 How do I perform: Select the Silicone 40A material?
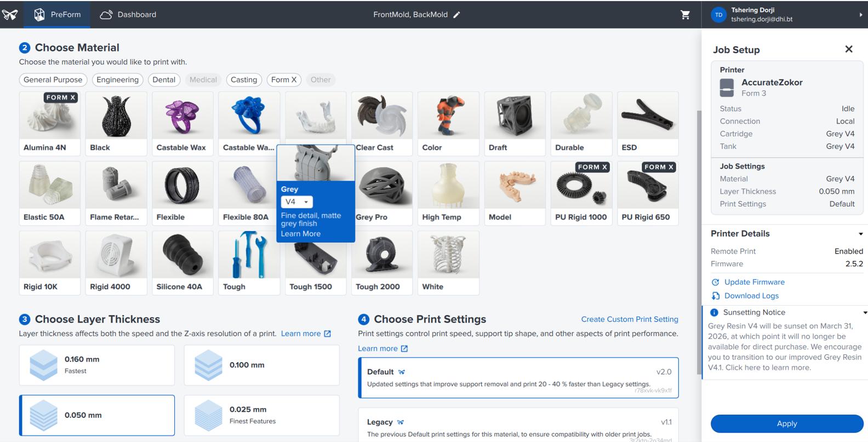pyautogui.click(x=182, y=263)
